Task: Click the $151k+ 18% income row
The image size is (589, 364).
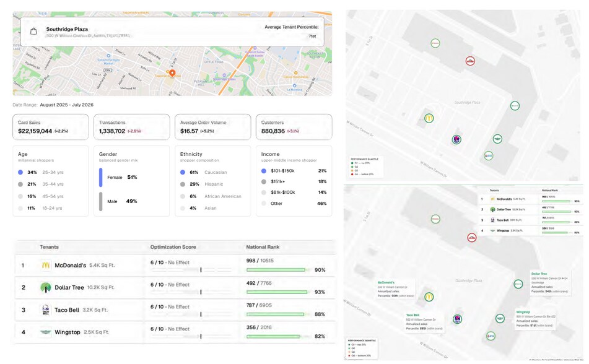Action: coord(294,181)
